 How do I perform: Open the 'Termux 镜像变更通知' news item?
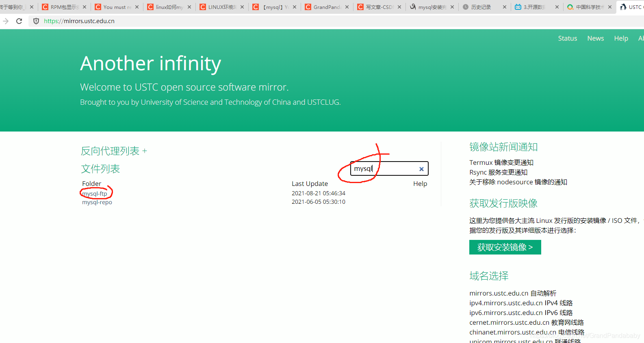coord(501,162)
